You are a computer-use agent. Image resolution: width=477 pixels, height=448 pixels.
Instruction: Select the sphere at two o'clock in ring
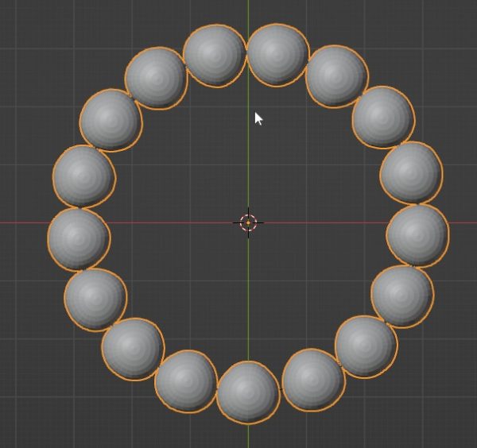pos(382,117)
